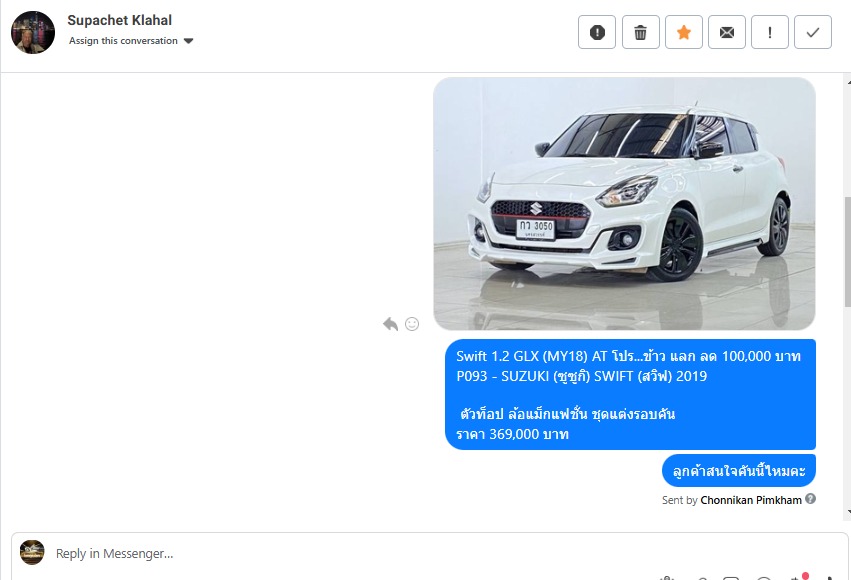Screen dimensions: 851x580
Task: Click page avatar beside reply box
Action: pyautogui.click(x=32, y=552)
